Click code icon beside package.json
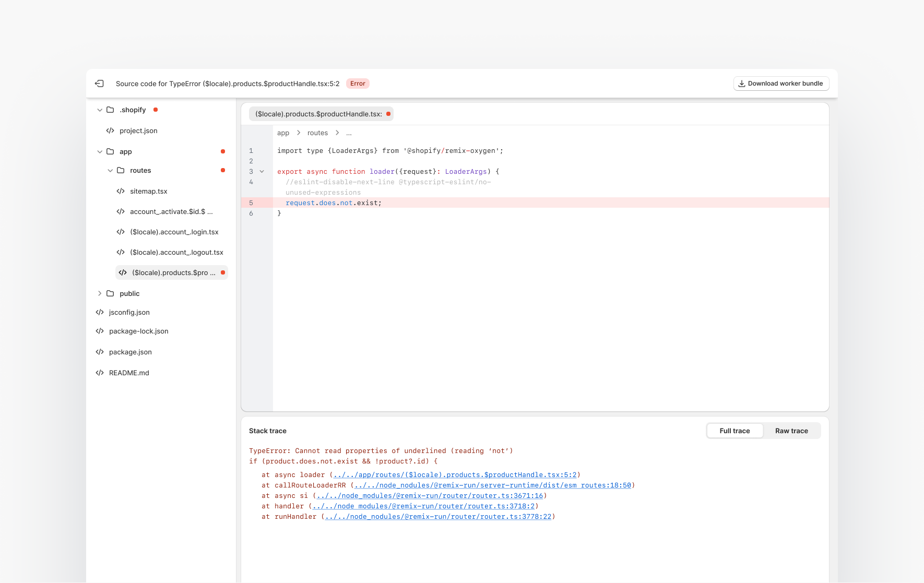This screenshot has height=583, width=924. pos(100,352)
